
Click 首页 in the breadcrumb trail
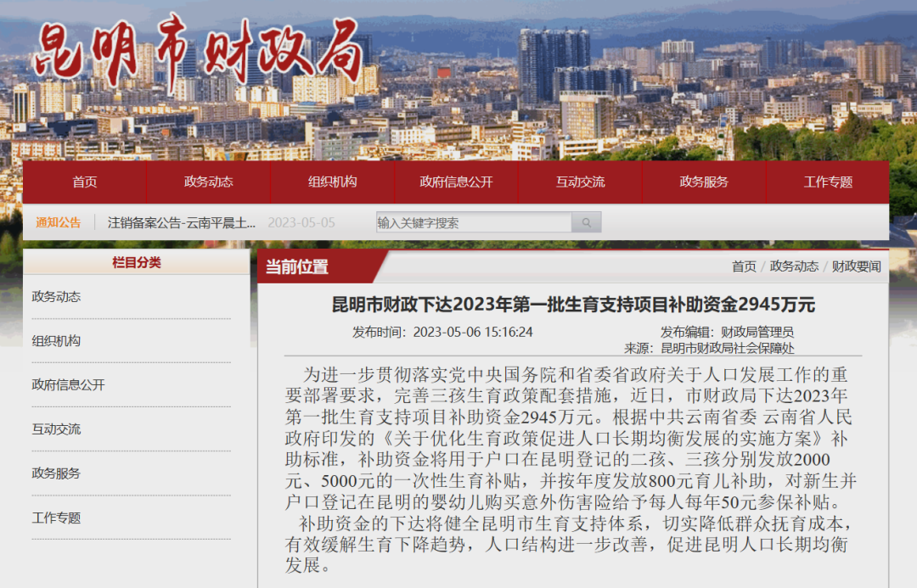[x=744, y=266]
